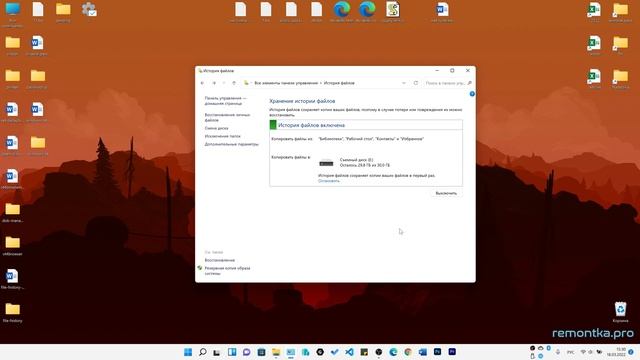Open the blue checkmark To Do app in taskbar
This screenshot has width=640, height=360.
(335, 352)
